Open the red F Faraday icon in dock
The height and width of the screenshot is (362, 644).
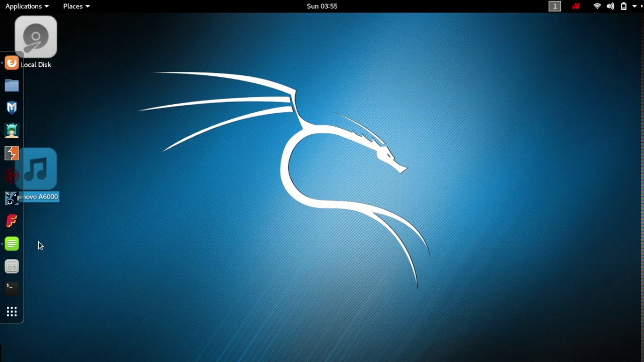tap(12, 221)
